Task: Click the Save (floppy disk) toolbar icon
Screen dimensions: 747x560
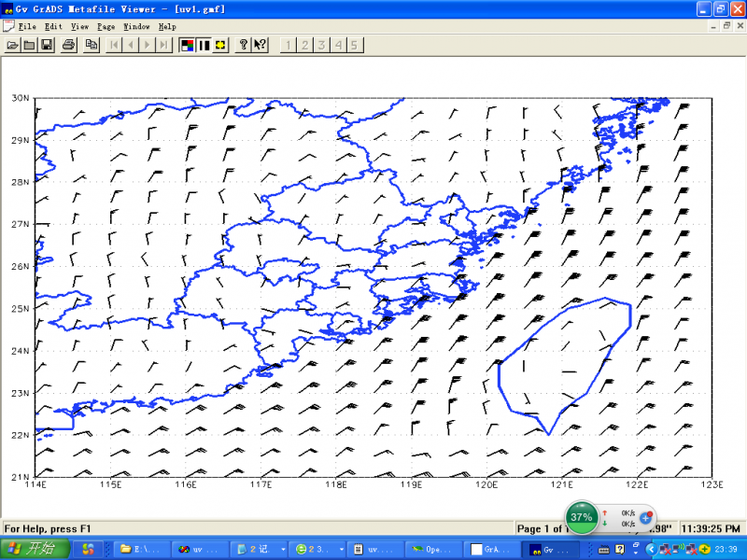Action: [46, 45]
